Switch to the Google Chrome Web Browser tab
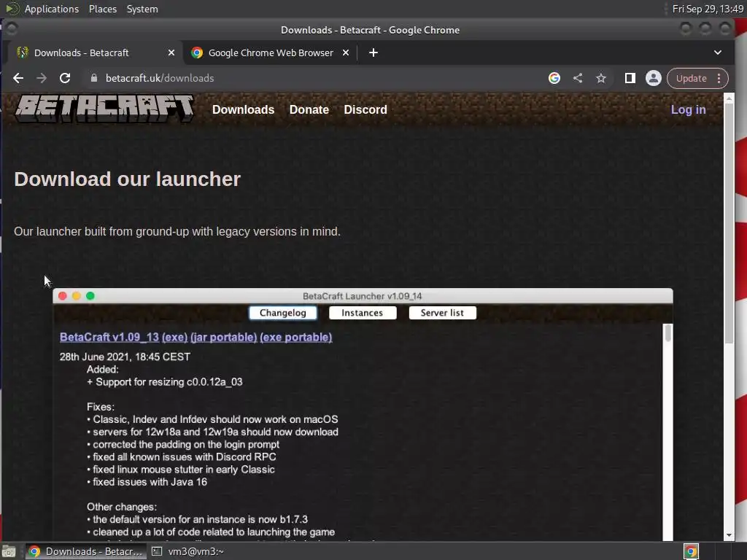Screen dimensions: 747x560 [x=270, y=52]
